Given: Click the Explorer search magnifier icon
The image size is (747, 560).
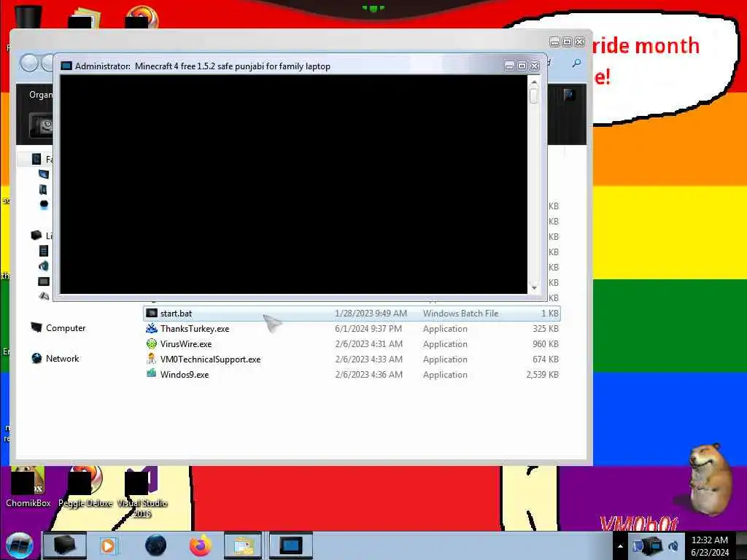Looking at the screenshot, I should [576, 63].
